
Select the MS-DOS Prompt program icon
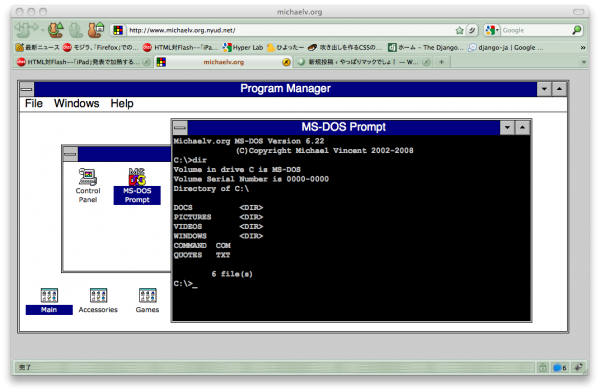[x=137, y=186]
